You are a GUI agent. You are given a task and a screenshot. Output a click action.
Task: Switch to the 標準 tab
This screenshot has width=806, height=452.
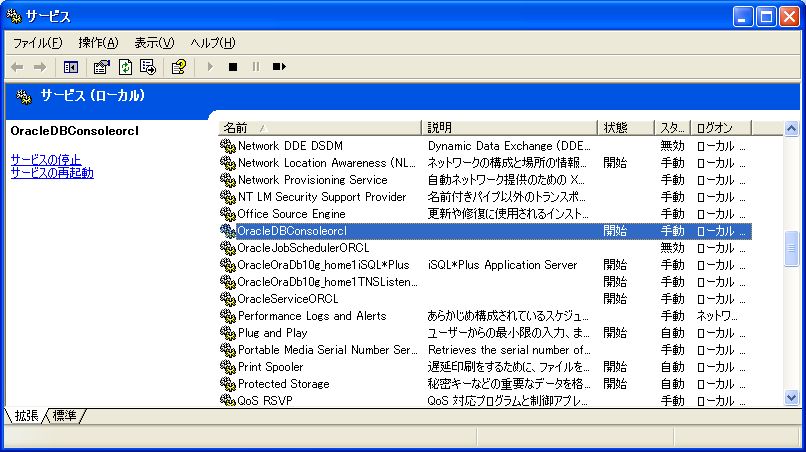64,415
